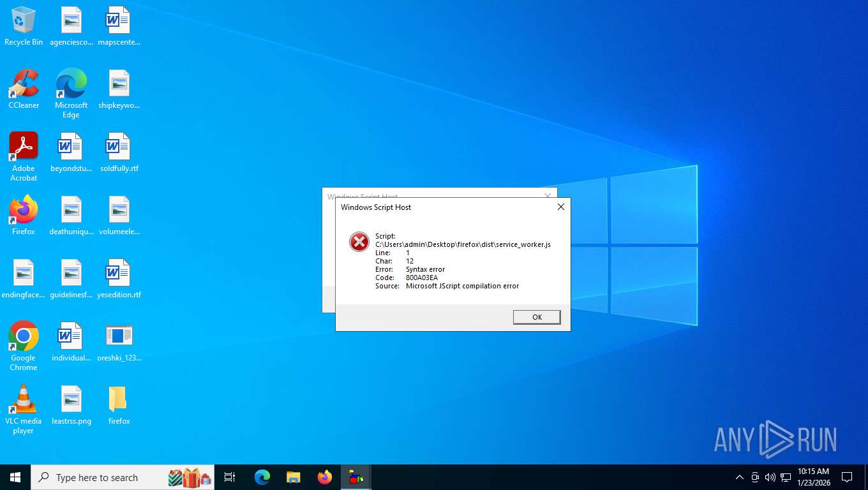868x490 pixels.
Task: Click the Meet Now tray icon
Action: [754, 477]
